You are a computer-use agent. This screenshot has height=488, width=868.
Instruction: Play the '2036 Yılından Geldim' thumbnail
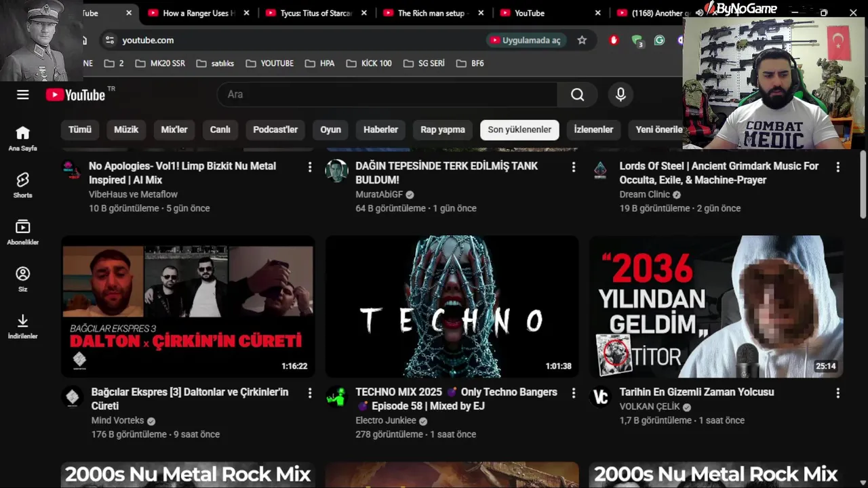coord(716,306)
